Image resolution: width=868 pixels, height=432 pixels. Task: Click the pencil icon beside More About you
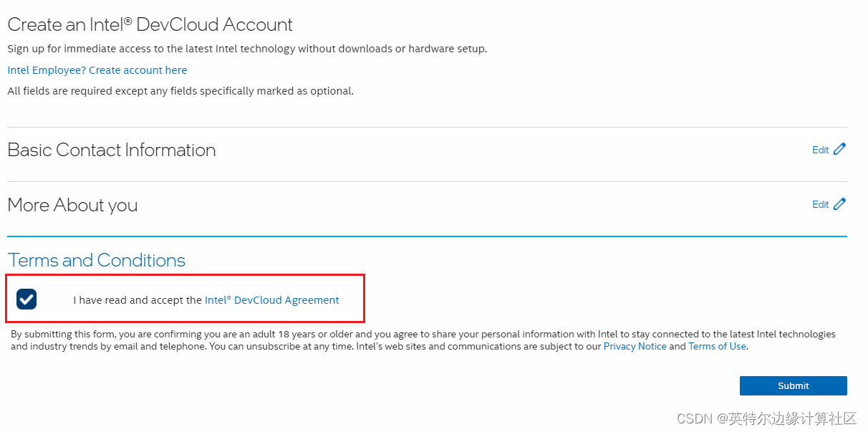(x=839, y=204)
